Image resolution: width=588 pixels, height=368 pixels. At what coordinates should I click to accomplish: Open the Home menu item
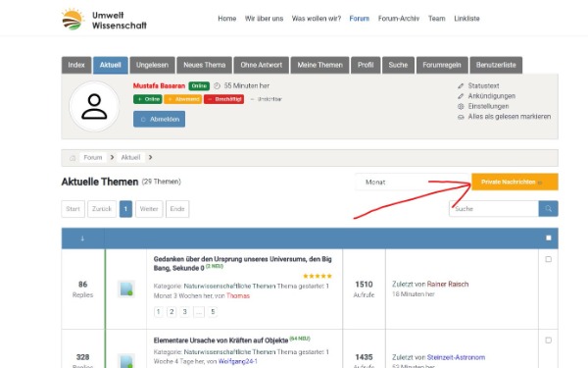(x=227, y=19)
